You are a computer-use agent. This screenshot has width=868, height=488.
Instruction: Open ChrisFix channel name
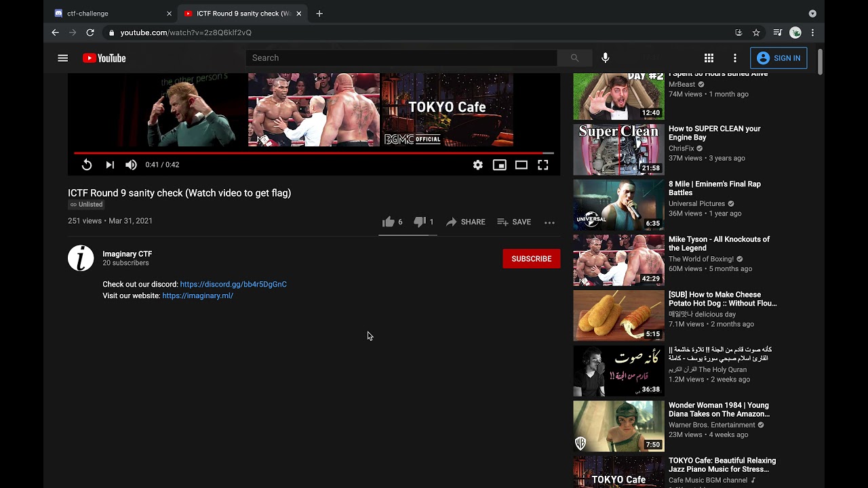tap(682, 148)
